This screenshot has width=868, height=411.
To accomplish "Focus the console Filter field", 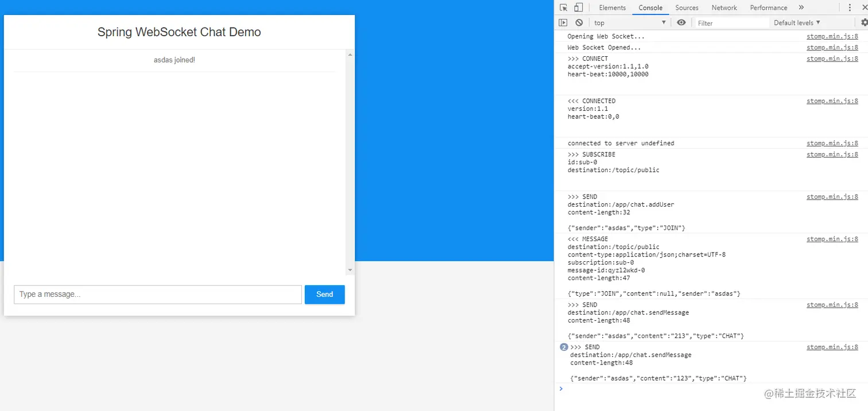I will tap(731, 23).
